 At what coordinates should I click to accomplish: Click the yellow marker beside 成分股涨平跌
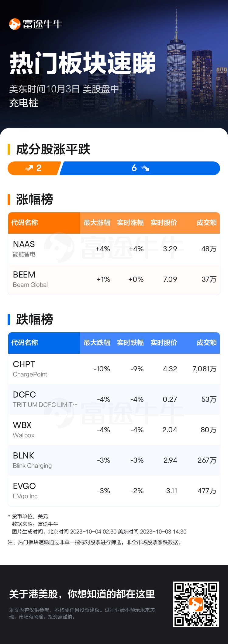[9, 149]
